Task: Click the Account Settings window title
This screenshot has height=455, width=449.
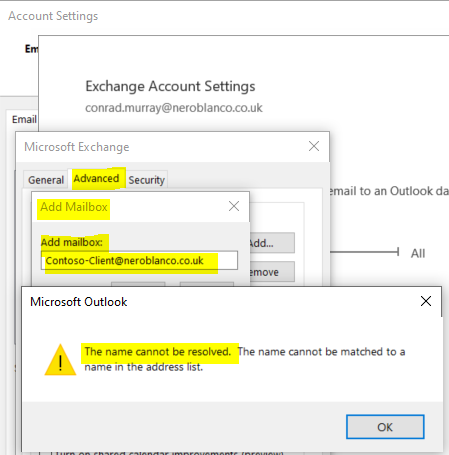Action: point(53,16)
